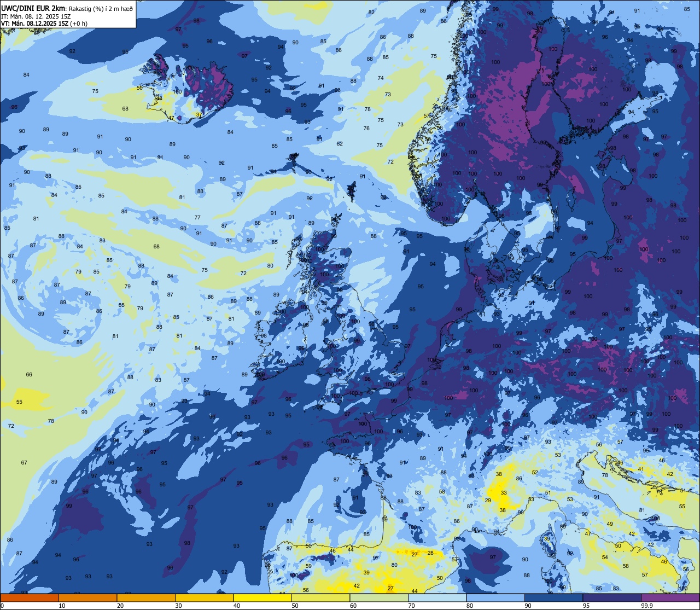Choose the purple legend segment above 99.9
The width and height of the screenshot is (700, 610).
[x=670, y=597]
